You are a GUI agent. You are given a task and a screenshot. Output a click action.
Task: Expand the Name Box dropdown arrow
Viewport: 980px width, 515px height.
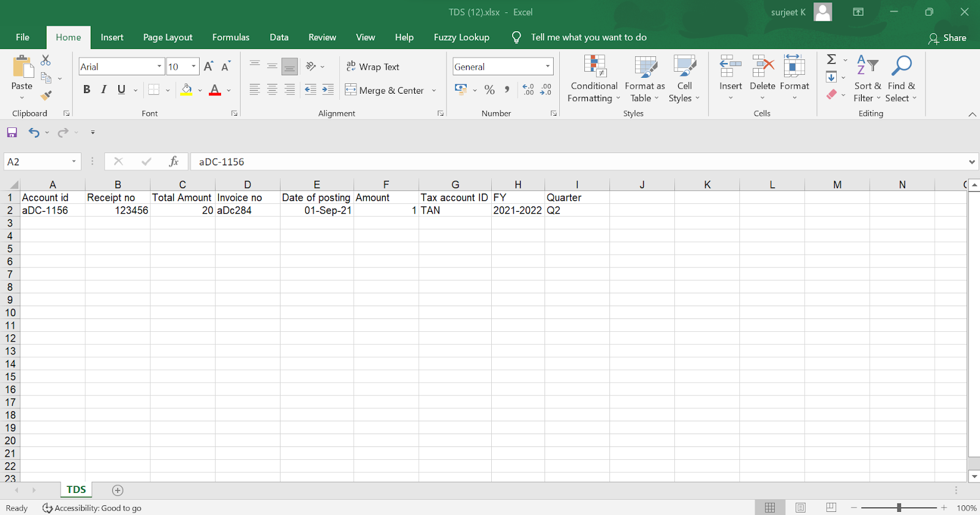(x=74, y=162)
